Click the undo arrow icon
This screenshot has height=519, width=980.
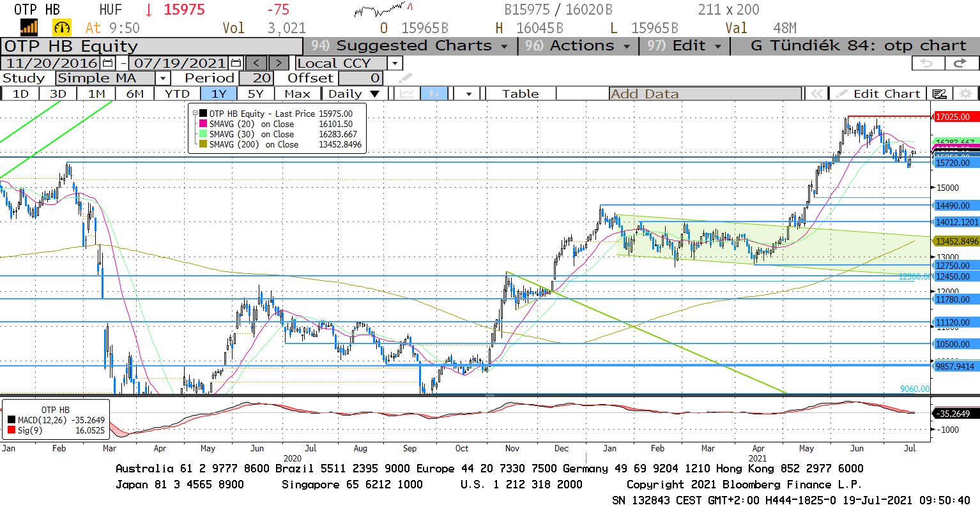927,63
